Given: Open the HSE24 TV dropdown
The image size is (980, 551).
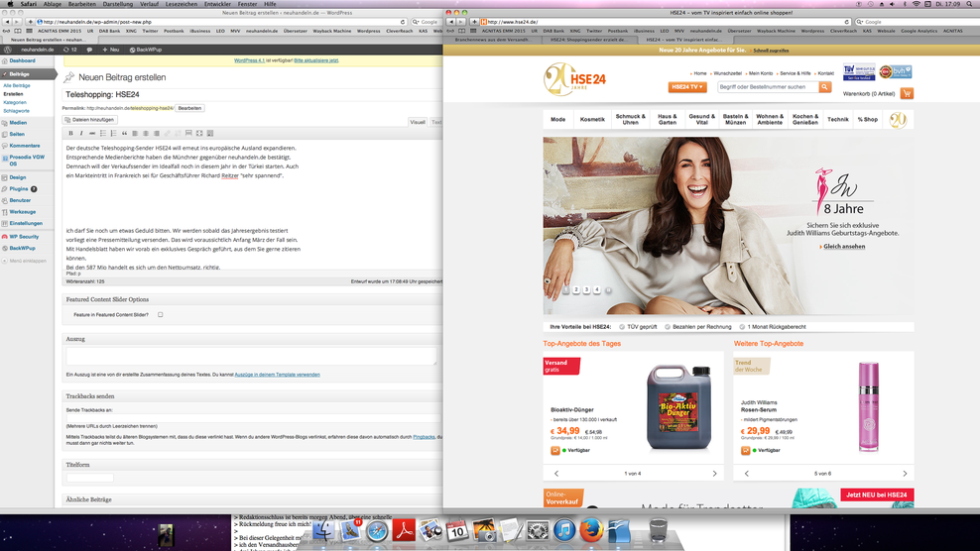Looking at the screenshot, I should coord(686,87).
